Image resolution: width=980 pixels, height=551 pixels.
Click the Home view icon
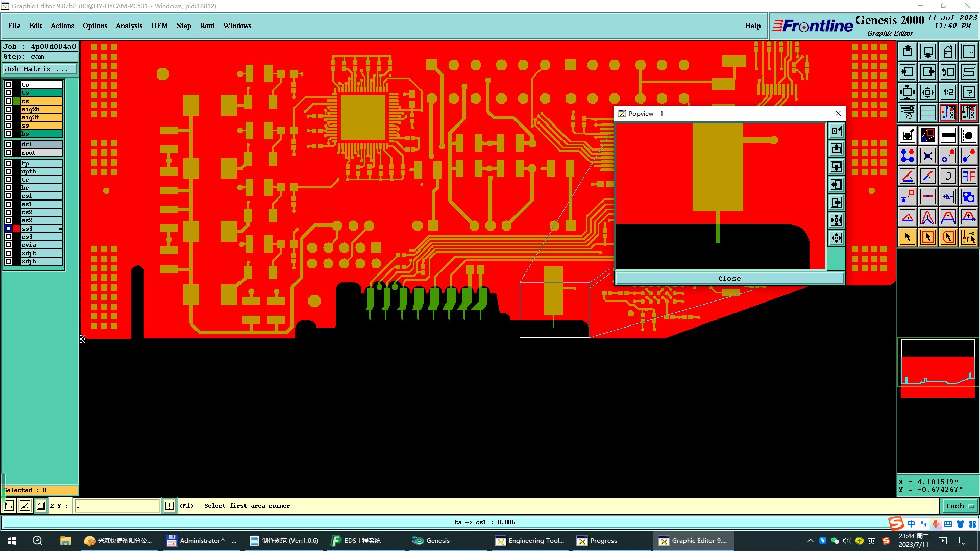point(948,52)
